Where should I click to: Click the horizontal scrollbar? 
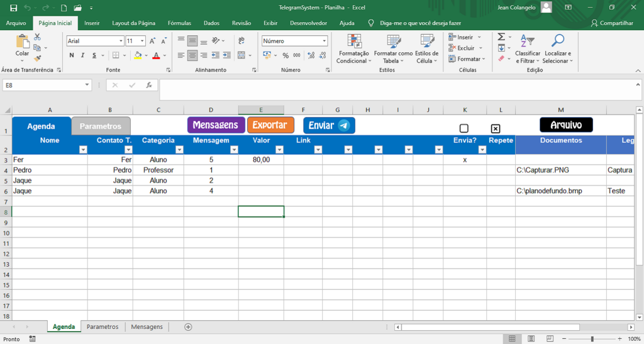pyautogui.click(x=491, y=327)
